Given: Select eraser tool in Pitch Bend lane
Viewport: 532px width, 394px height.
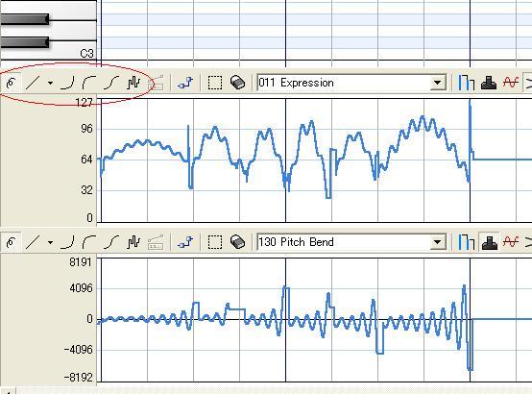Looking at the screenshot, I should pos(237,242).
